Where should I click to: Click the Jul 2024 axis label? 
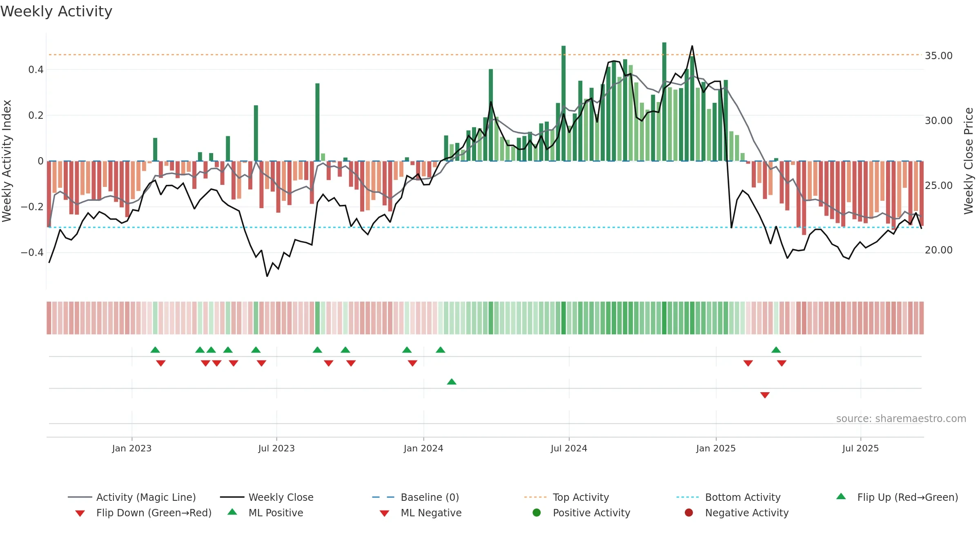[569, 448]
